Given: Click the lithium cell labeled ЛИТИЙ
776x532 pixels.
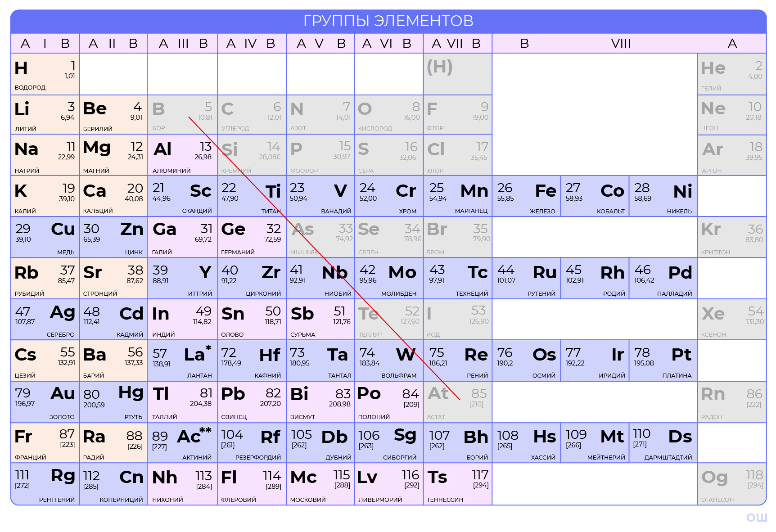Looking at the screenshot, I should click(45, 115).
